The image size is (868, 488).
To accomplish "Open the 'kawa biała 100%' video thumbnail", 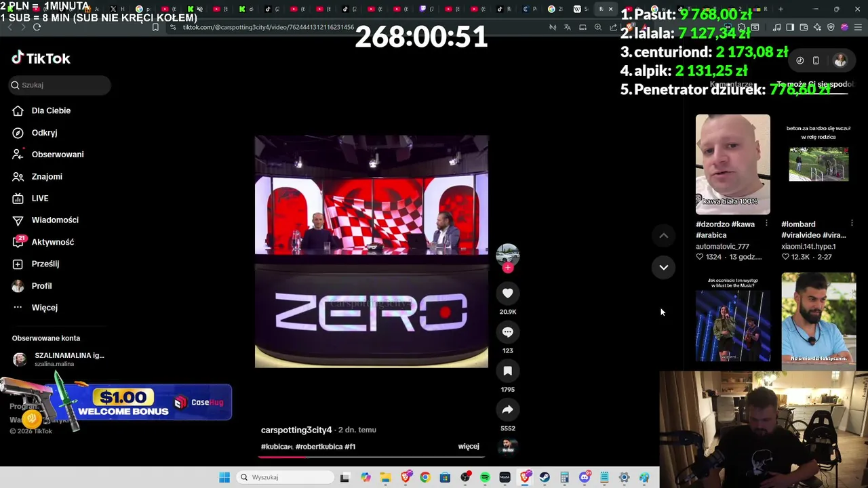I will pyautogui.click(x=732, y=164).
